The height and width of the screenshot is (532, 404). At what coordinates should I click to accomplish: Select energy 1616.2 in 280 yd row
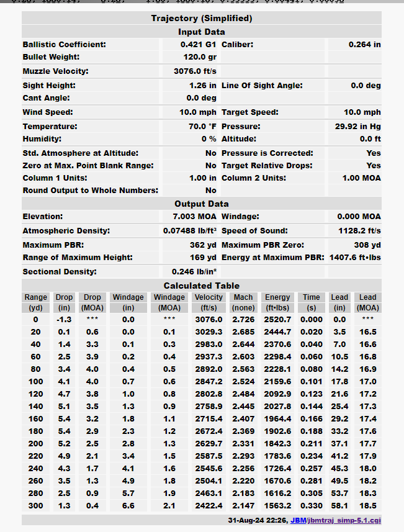click(277, 494)
